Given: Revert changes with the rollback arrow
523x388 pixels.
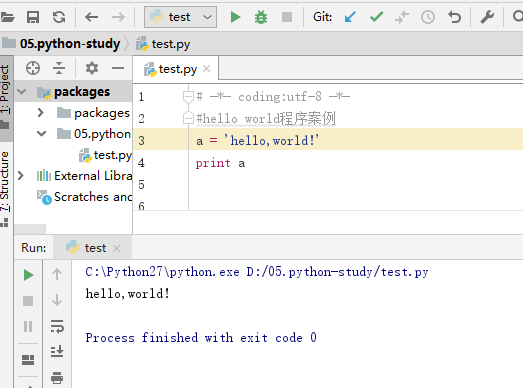Looking at the screenshot, I should point(454,17).
